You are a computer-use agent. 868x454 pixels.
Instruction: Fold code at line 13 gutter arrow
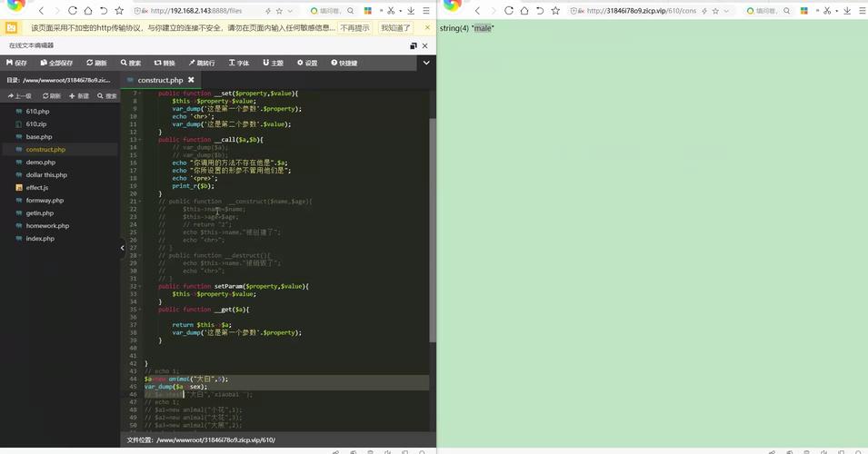140,140
